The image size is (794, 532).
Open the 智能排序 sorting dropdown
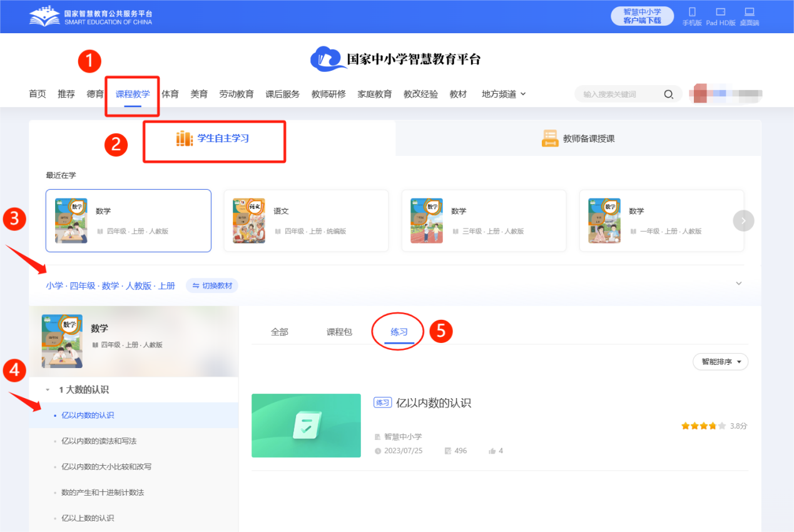tap(720, 362)
